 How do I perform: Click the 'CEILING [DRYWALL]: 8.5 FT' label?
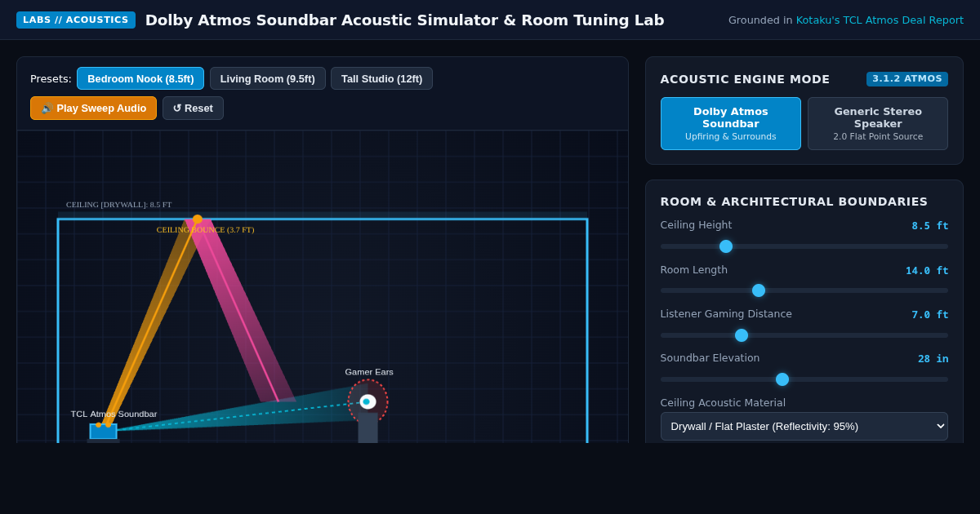(119, 205)
